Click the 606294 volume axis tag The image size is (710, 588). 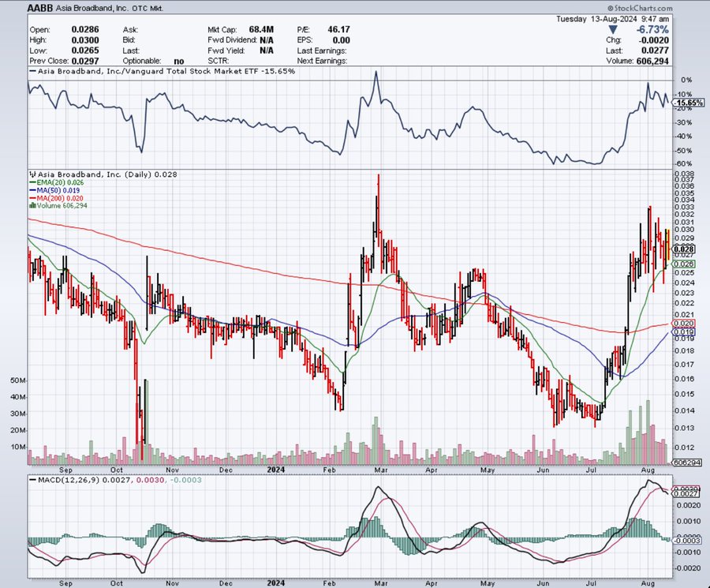tap(687, 463)
